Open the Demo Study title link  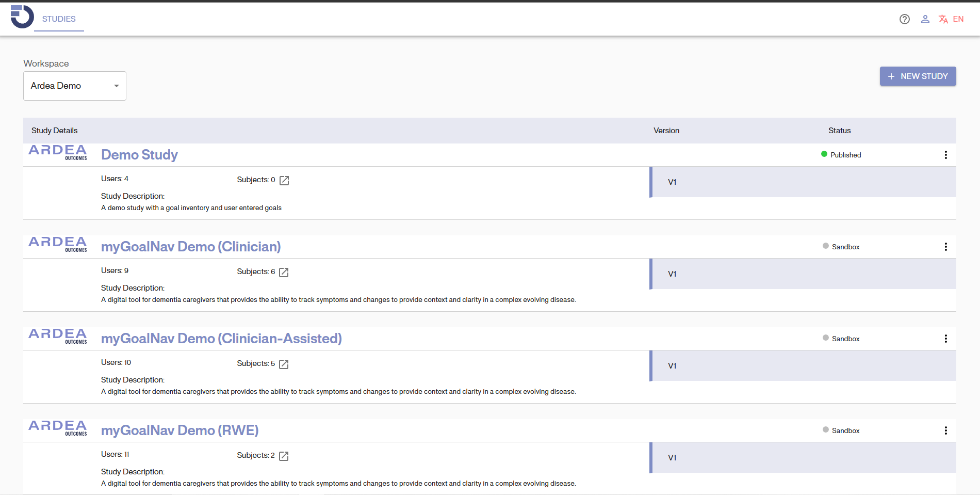[139, 155]
